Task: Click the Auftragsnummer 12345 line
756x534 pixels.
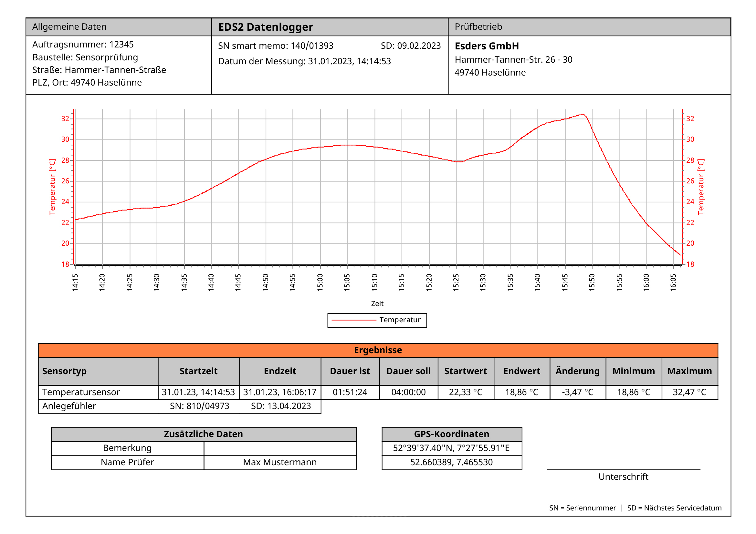Action: click(x=83, y=45)
